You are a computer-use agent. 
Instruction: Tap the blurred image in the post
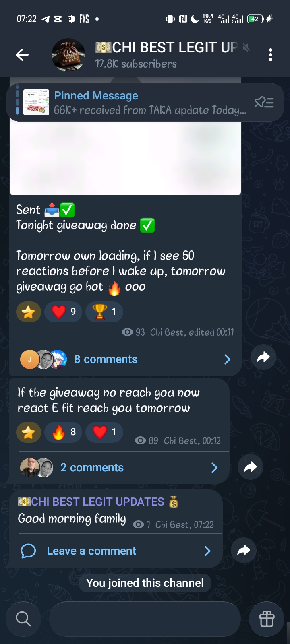(126, 158)
